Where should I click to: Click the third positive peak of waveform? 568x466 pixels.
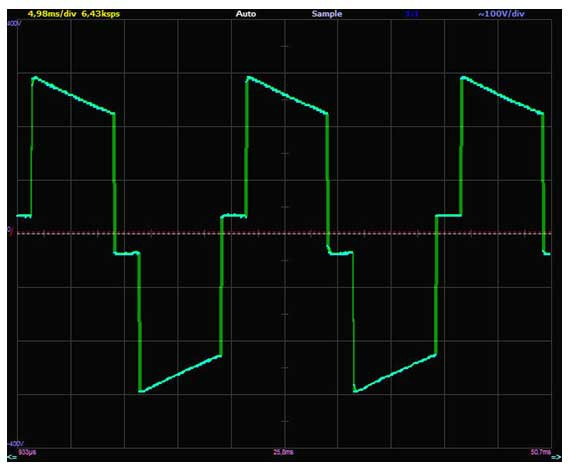tap(464, 78)
